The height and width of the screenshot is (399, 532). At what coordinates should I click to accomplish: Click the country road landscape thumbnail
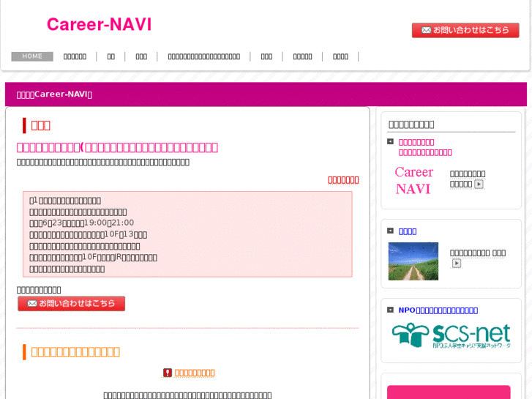click(413, 261)
